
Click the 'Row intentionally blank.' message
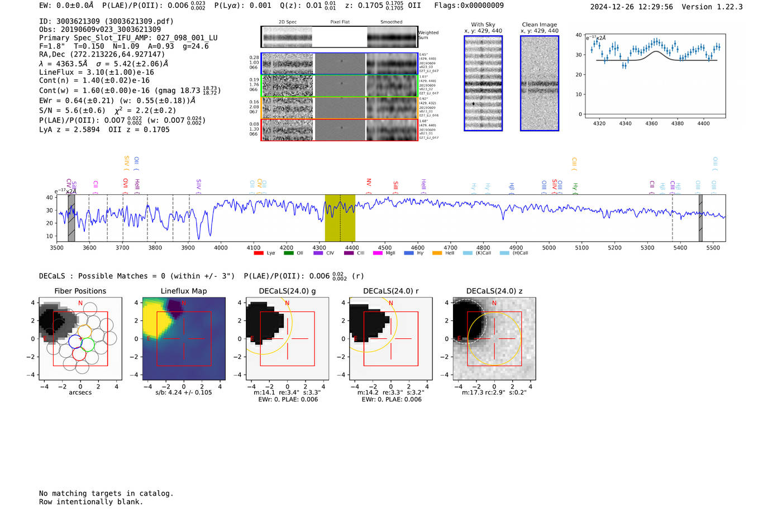coord(91,502)
